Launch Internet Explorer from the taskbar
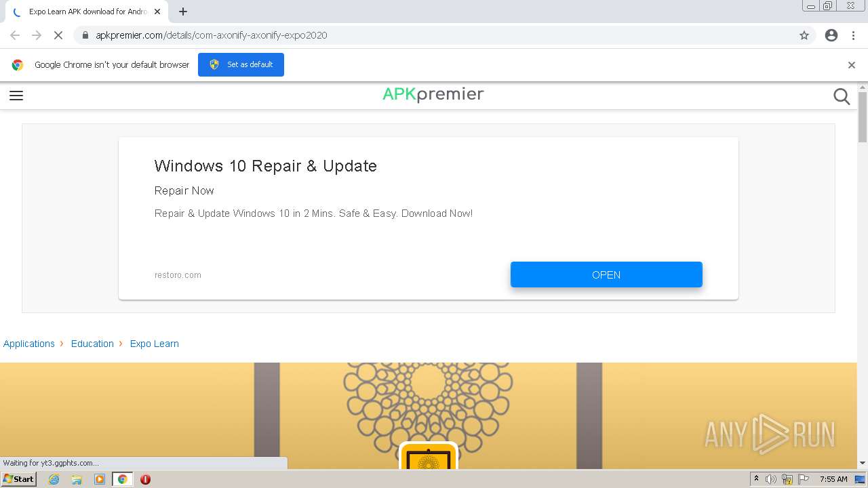The height and width of the screenshot is (488, 868). coord(54,479)
